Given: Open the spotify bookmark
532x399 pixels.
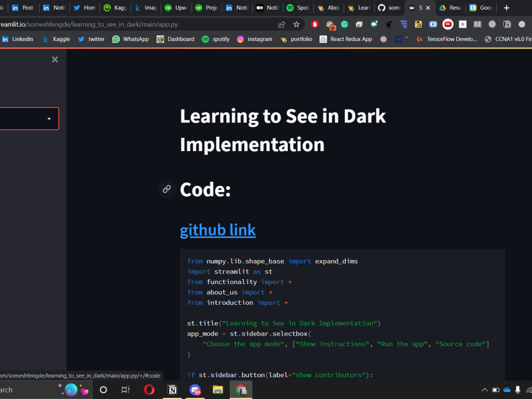Looking at the screenshot, I should click(216, 39).
